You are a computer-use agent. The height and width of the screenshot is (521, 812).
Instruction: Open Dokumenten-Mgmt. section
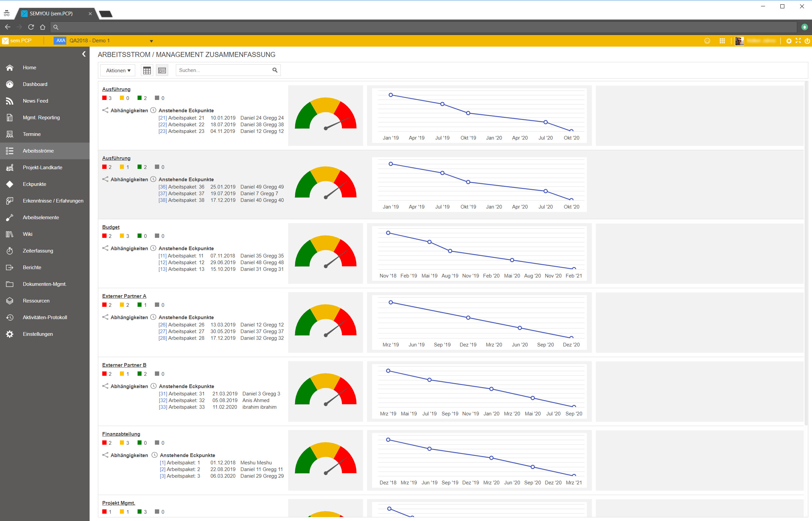click(x=45, y=284)
